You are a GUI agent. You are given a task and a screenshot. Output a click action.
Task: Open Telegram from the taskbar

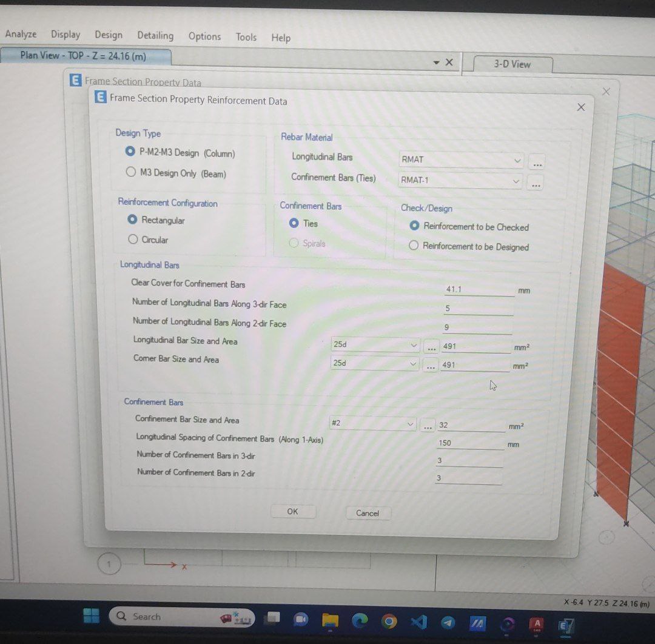[x=448, y=623]
